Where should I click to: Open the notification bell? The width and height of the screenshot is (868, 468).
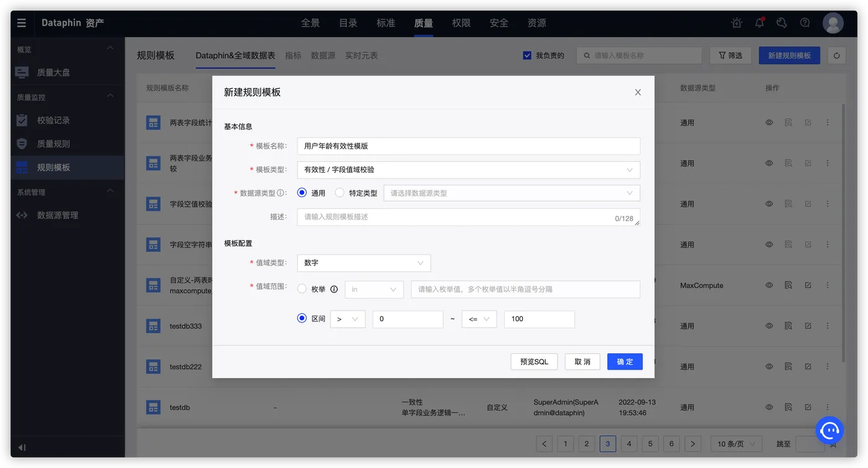(759, 23)
